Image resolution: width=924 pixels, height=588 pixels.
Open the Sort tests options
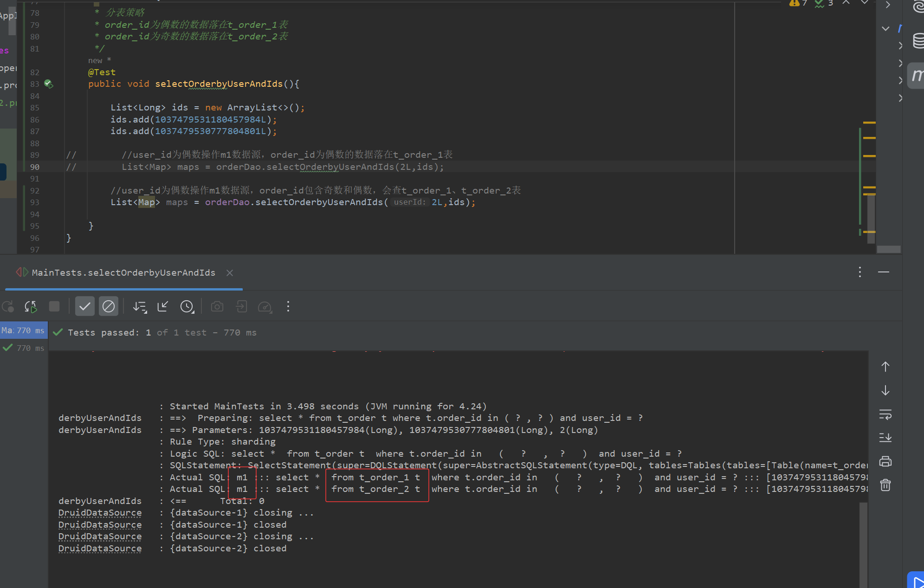point(140,307)
